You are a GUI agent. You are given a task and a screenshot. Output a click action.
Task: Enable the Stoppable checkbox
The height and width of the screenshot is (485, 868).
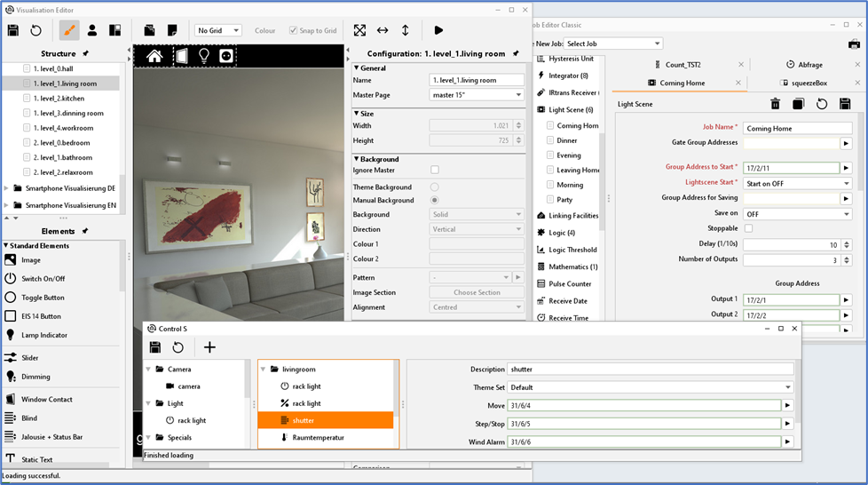click(x=748, y=228)
